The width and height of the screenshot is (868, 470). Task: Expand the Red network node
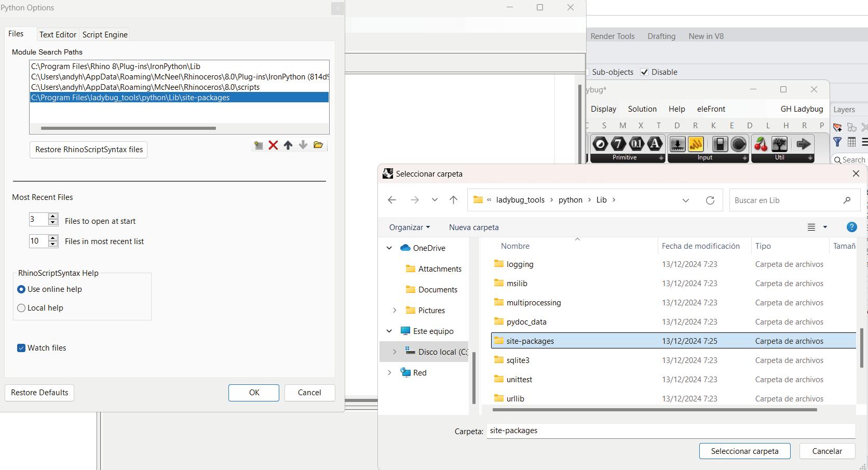[x=389, y=373]
